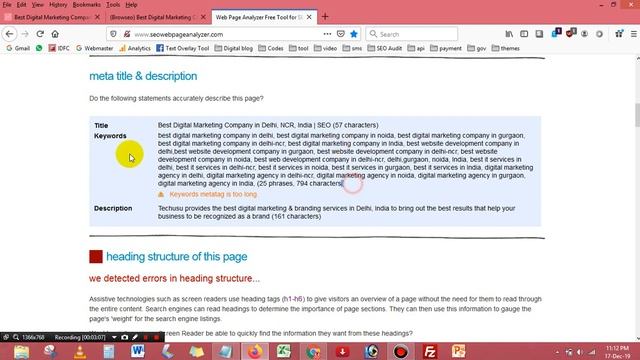Expand the payment bookmarks folder
Screen dimensions: 640x360
[x=446, y=48]
